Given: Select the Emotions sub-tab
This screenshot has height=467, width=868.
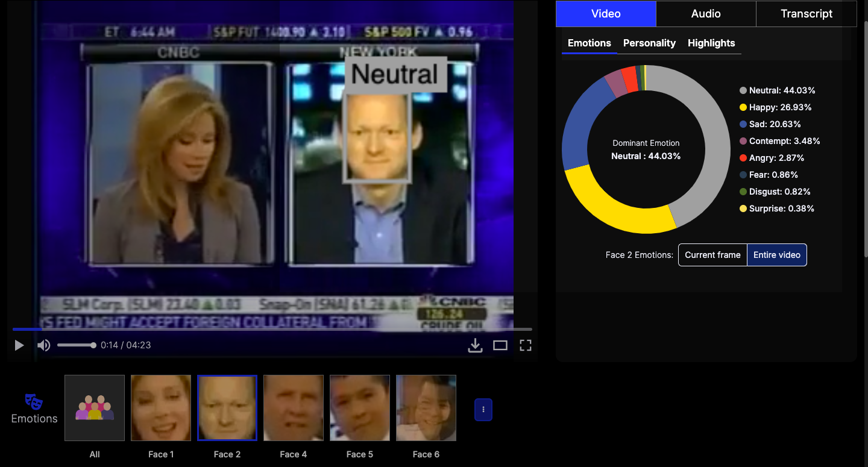Looking at the screenshot, I should pos(590,43).
